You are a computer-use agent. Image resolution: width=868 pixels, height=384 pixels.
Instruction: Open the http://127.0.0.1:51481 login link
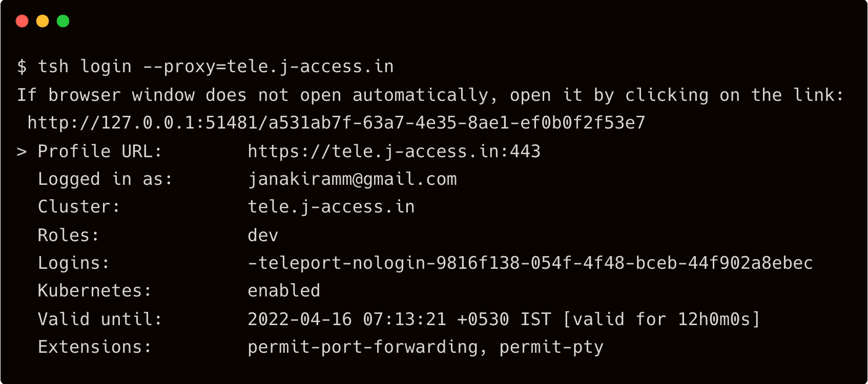tap(336, 123)
